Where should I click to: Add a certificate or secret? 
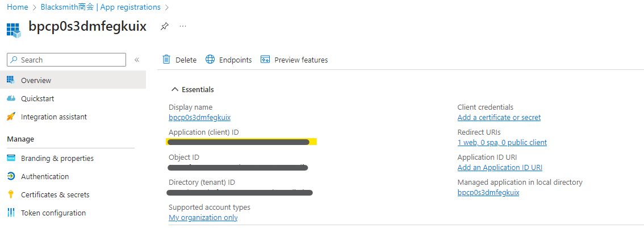[499, 118]
